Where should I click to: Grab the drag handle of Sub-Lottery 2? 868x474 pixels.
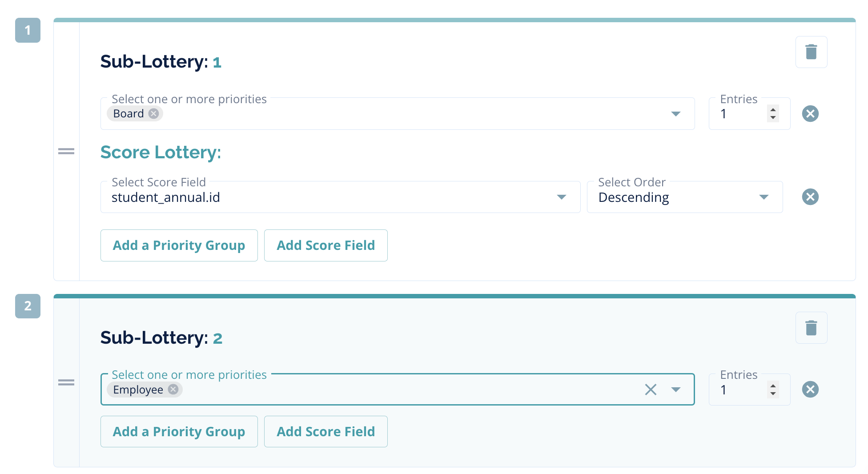[66, 382]
